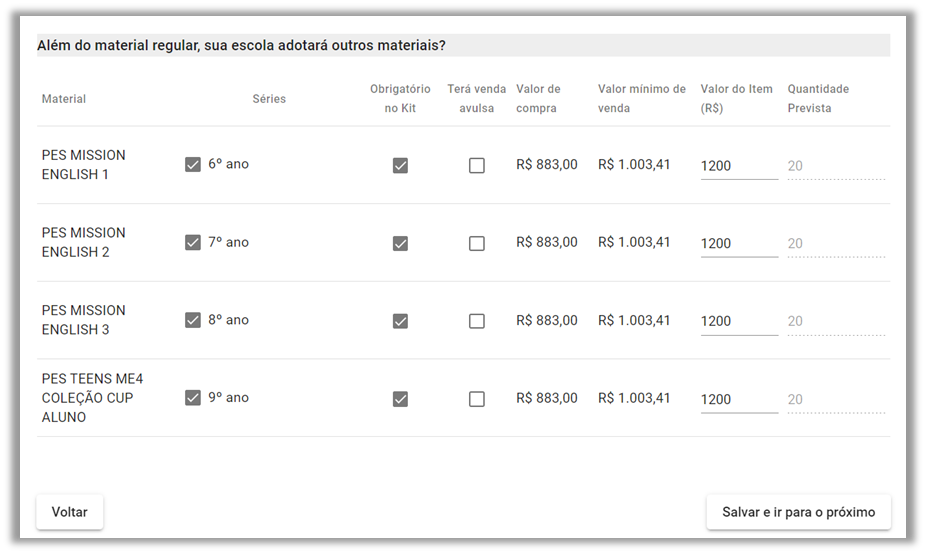Toggle Obrigatório no Kit for PES Mission English 3
This screenshot has width=926, height=554.
[400, 321]
